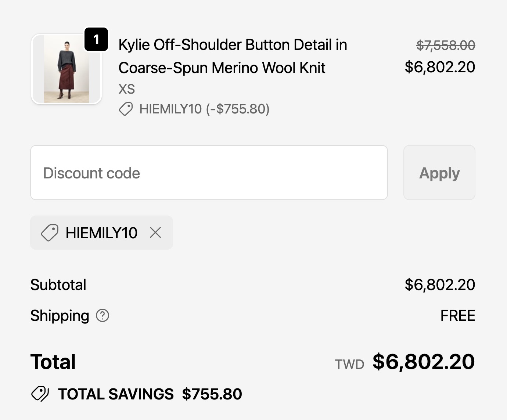
Task: Click the shipping help question mark icon
Action: (103, 315)
